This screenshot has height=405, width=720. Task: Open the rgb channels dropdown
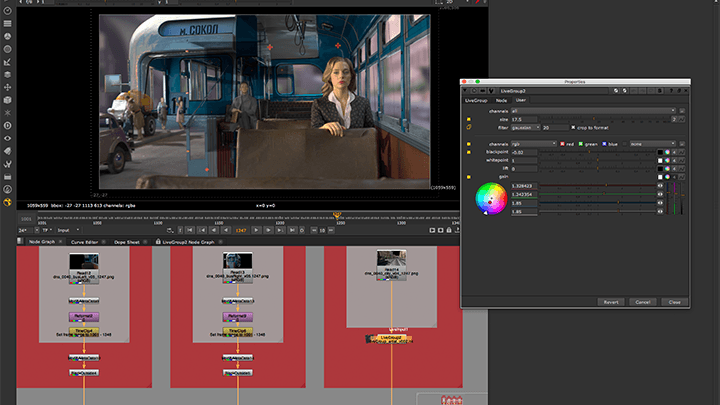(534, 144)
